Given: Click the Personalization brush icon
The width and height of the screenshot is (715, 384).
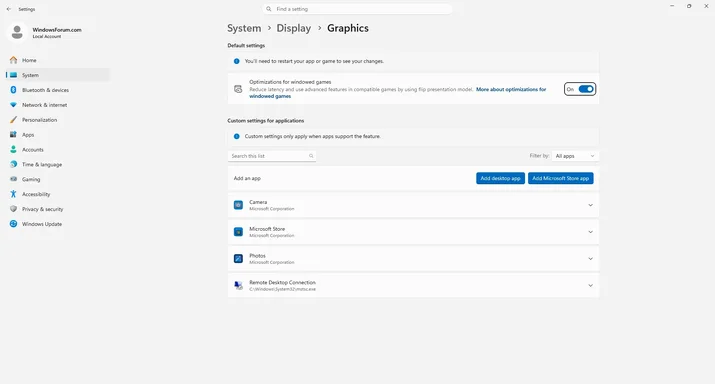Looking at the screenshot, I should click(x=14, y=120).
